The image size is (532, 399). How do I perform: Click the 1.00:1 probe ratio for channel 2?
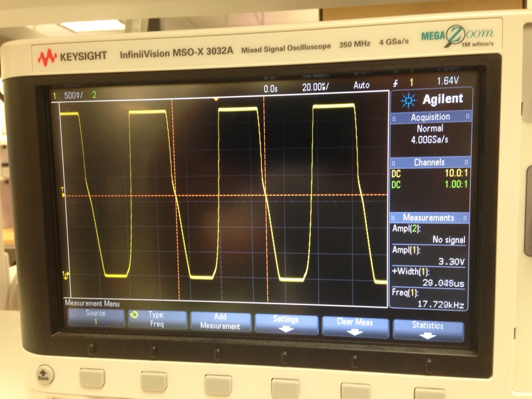click(x=456, y=184)
